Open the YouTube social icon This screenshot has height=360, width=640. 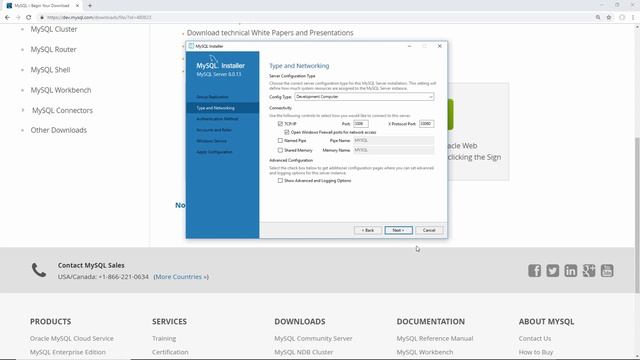pyautogui.click(x=607, y=271)
